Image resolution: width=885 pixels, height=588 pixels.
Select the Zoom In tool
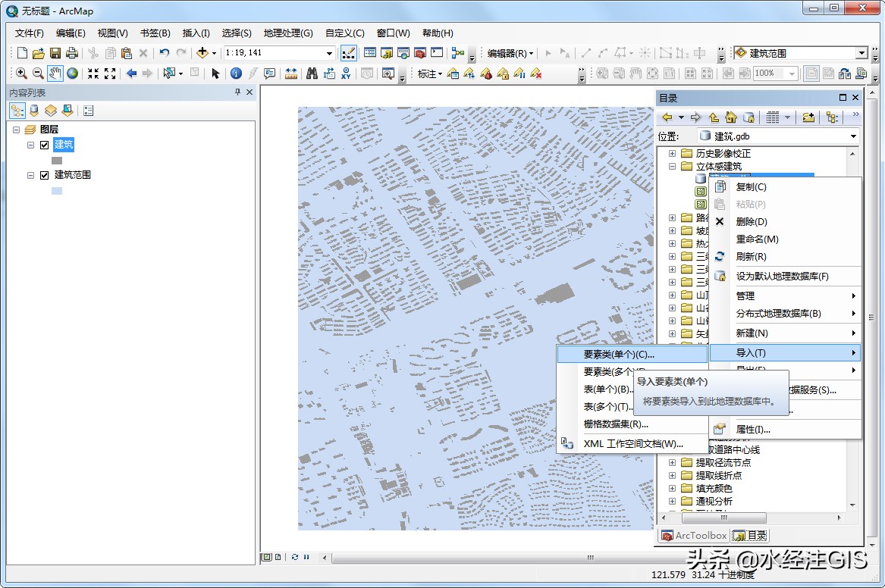(x=21, y=73)
